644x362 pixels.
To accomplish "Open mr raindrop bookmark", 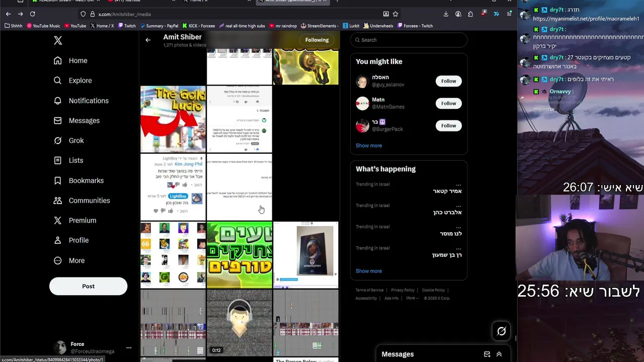I will point(283,26).
